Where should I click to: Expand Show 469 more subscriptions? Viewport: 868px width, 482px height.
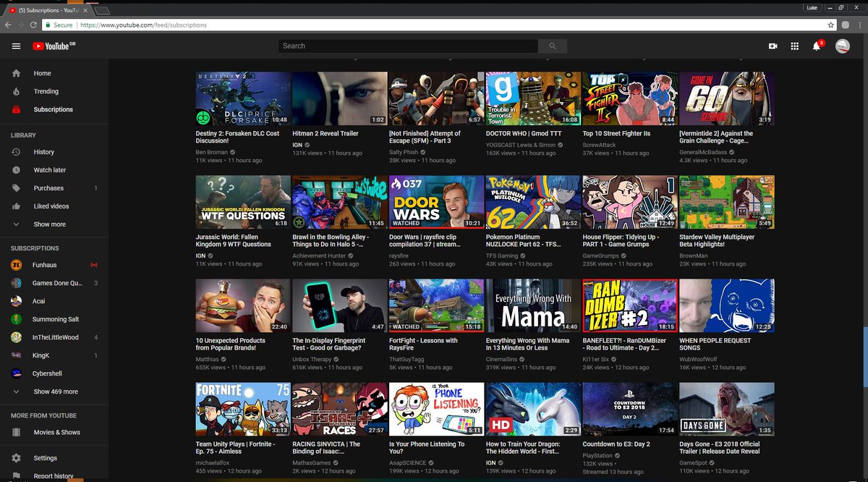(x=54, y=392)
